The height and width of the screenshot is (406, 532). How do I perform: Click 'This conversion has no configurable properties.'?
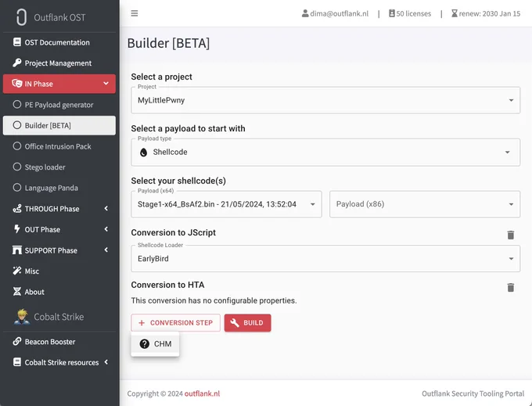(214, 300)
